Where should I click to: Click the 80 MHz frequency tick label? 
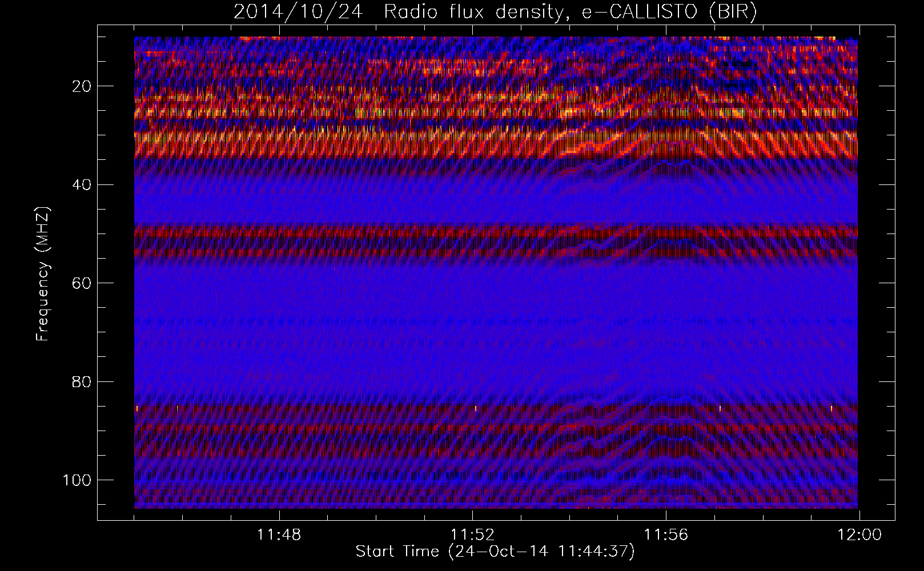pyautogui.click(x=82, y=381)
